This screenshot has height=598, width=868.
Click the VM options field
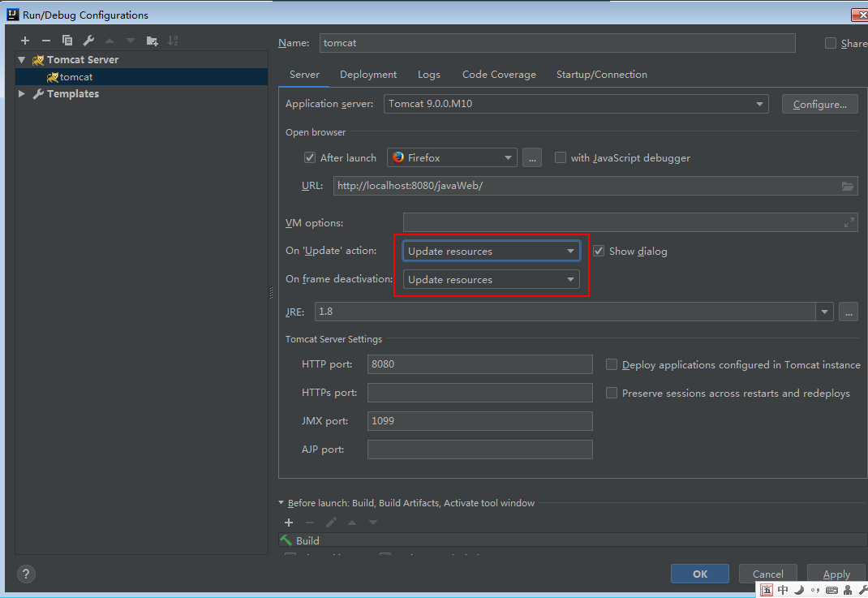630,222
